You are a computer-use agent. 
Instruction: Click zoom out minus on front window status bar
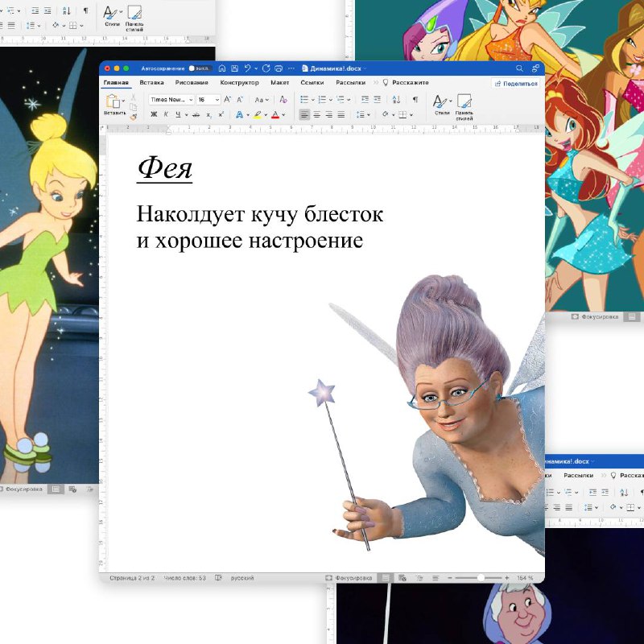(450, 577)
